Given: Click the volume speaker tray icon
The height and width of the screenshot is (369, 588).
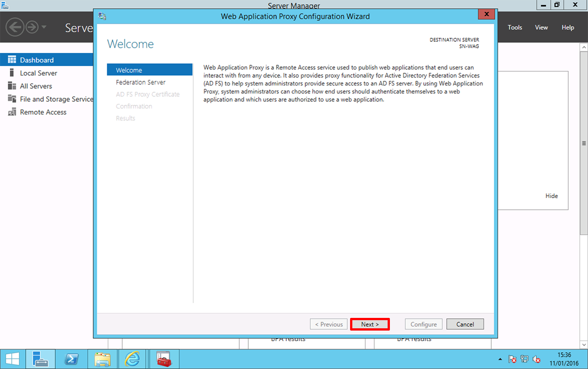Looking at the screenshot, I should tap(536, 359).
